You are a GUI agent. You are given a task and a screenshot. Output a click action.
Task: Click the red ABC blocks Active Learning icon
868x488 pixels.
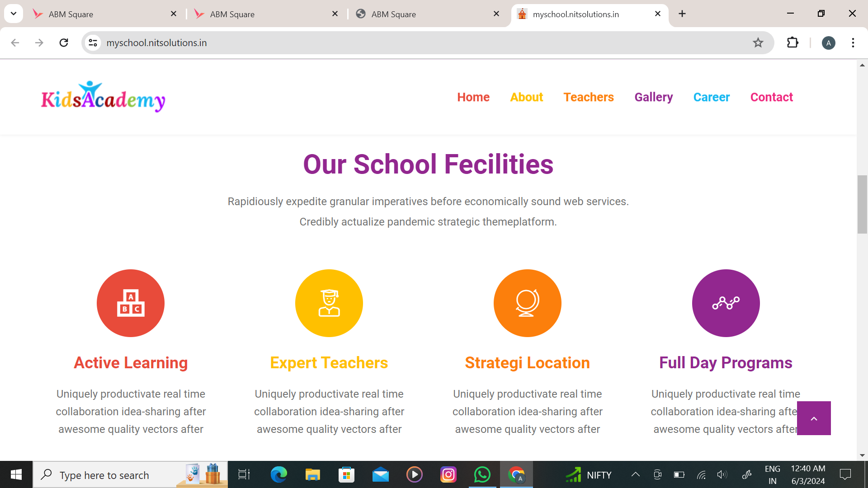pyautogui.click(x=131, y=303)
